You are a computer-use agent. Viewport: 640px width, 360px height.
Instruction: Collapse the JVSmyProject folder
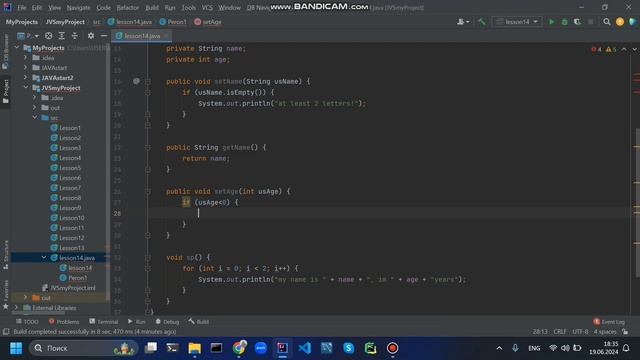click(26, 88)
